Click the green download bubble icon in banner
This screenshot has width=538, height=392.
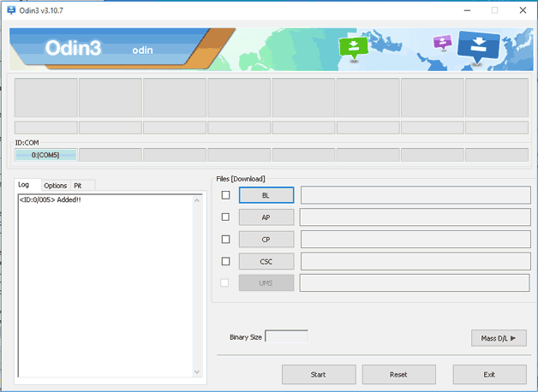[354, 49]
